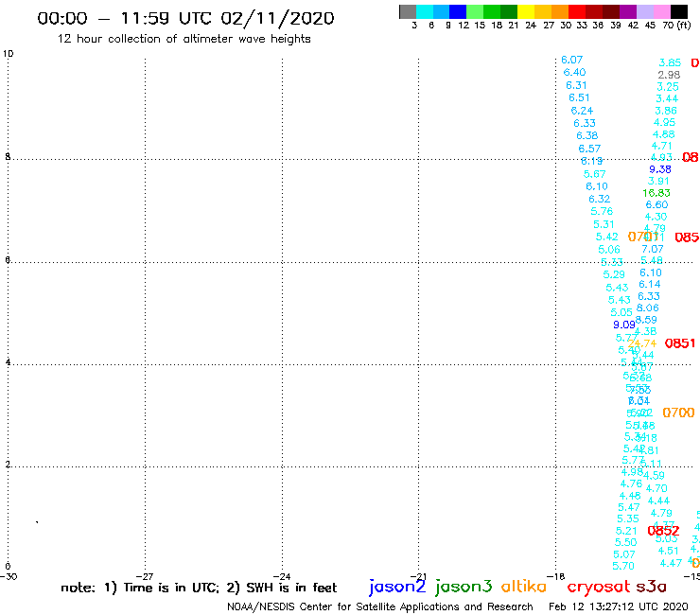Click the title '00:00 – 11:59 UTC 02/11/2020'
The image size is (700, 615).
(x=185, y=18)
